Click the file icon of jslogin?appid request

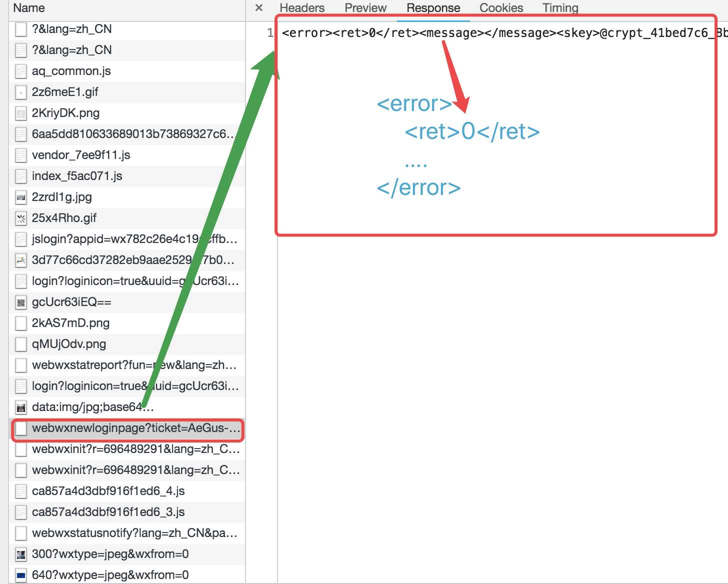(21, 239)
